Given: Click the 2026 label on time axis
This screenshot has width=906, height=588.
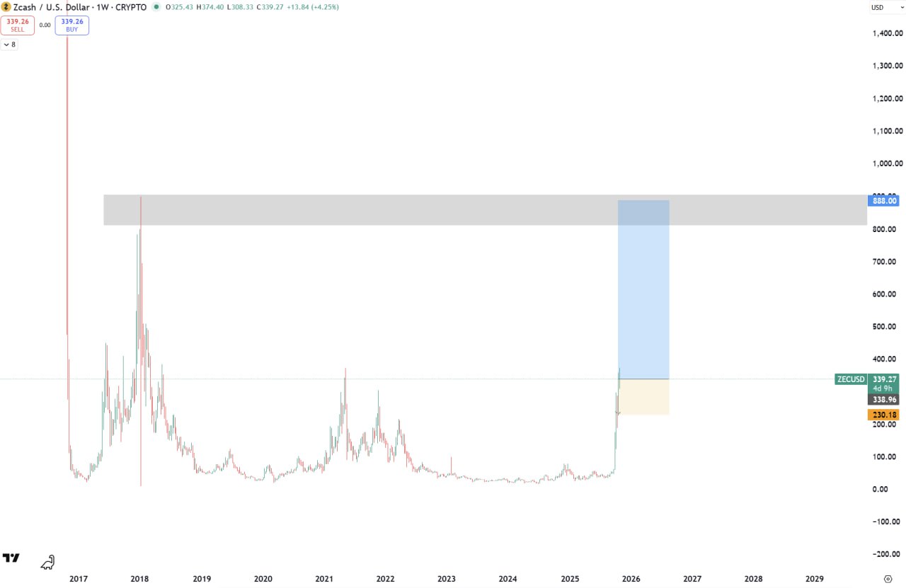Looking at the screenshot, I should (x=631, y=579).
